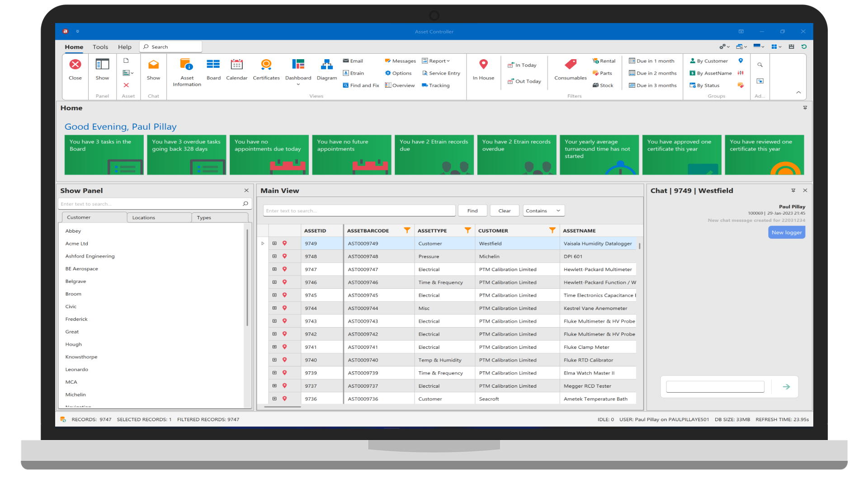Viewport: 868px width, 488px height.
Task: Open the Report dropdown in the ribbon
Action: (436, 61)
